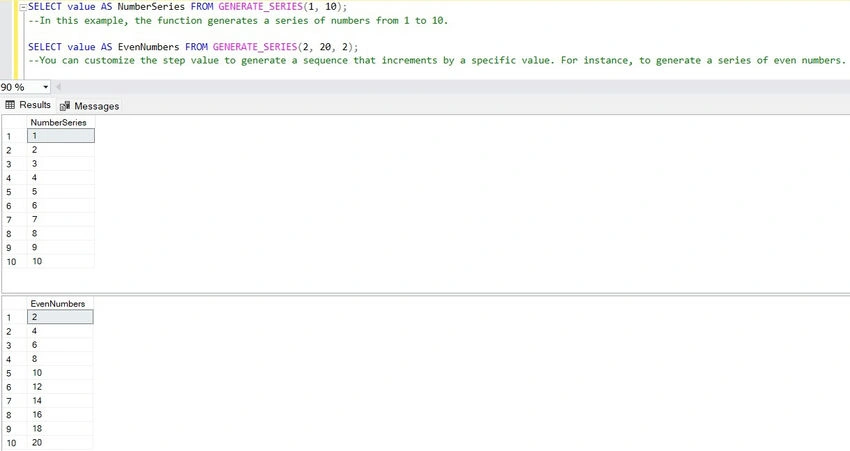The height and width of the screenshot is (451, 850).
Task: Select the NumberSeries cell with value 5
Action: pyautogui.click(x=61, y=192)
